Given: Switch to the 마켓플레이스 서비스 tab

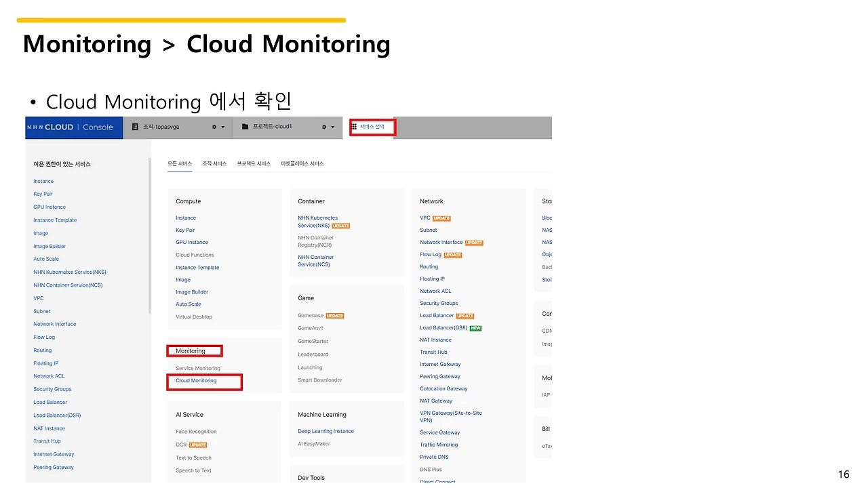Looking at the screenshot, I should pyautogui.click(x=302, y=163).
